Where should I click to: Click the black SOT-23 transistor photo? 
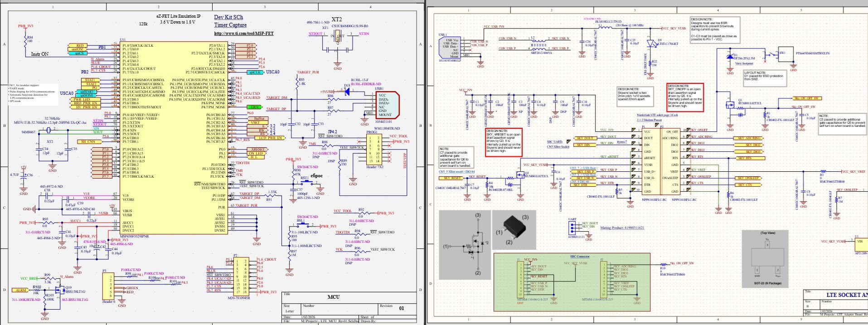pyautogui.click(x=514, y=229)
